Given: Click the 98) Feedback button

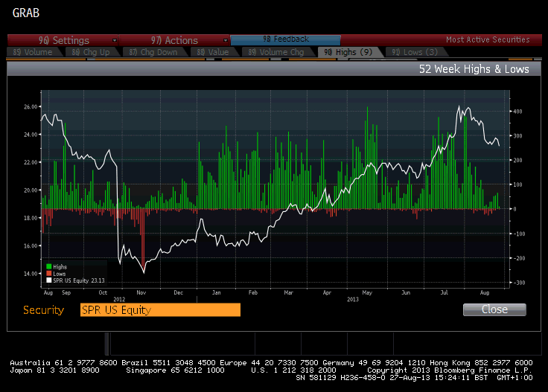Looking at the screenshot, I should pos(285,39).
